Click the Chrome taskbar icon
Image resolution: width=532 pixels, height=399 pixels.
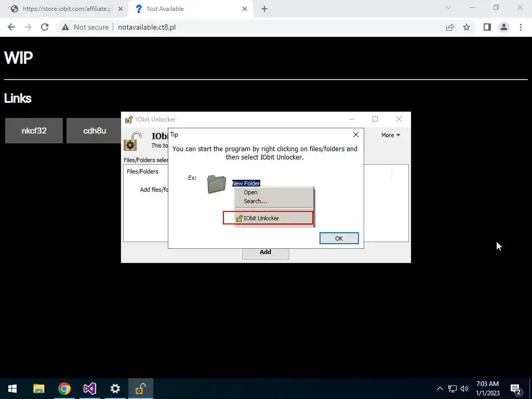coord(64,389)
